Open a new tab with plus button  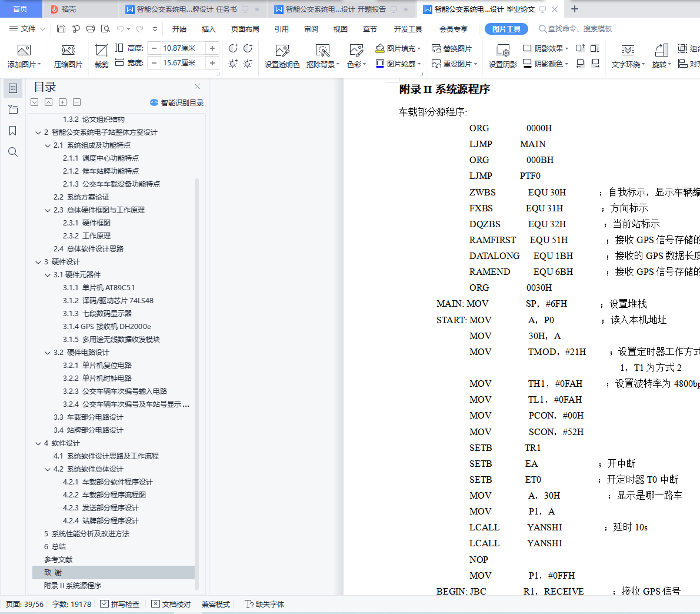click(x=575, y=9)
